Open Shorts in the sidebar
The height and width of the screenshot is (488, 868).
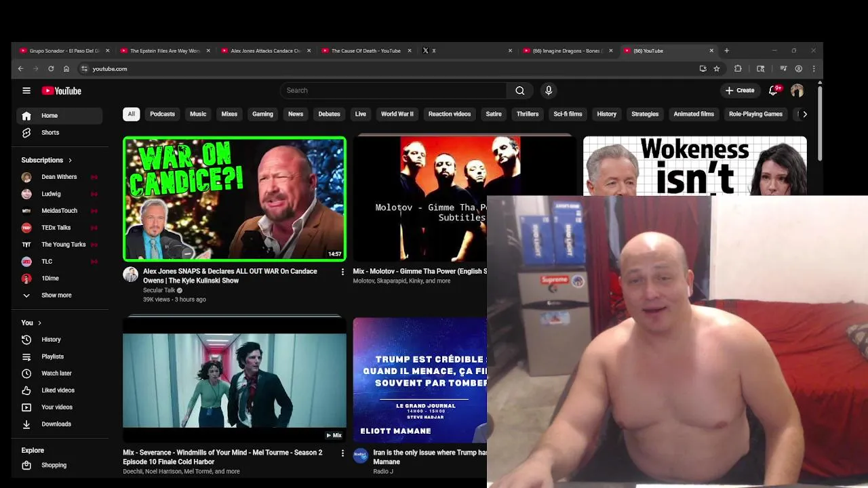pos(60,133)
